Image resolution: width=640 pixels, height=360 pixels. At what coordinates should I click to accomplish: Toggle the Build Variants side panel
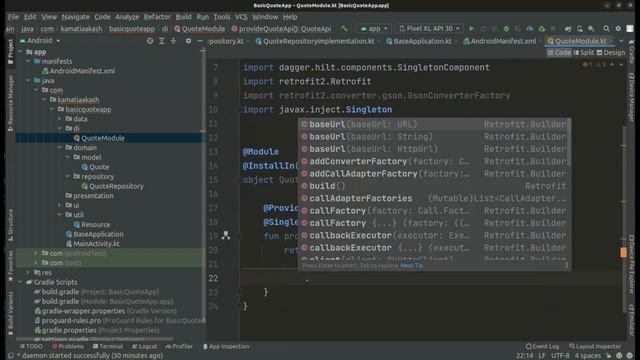[11, 313]
